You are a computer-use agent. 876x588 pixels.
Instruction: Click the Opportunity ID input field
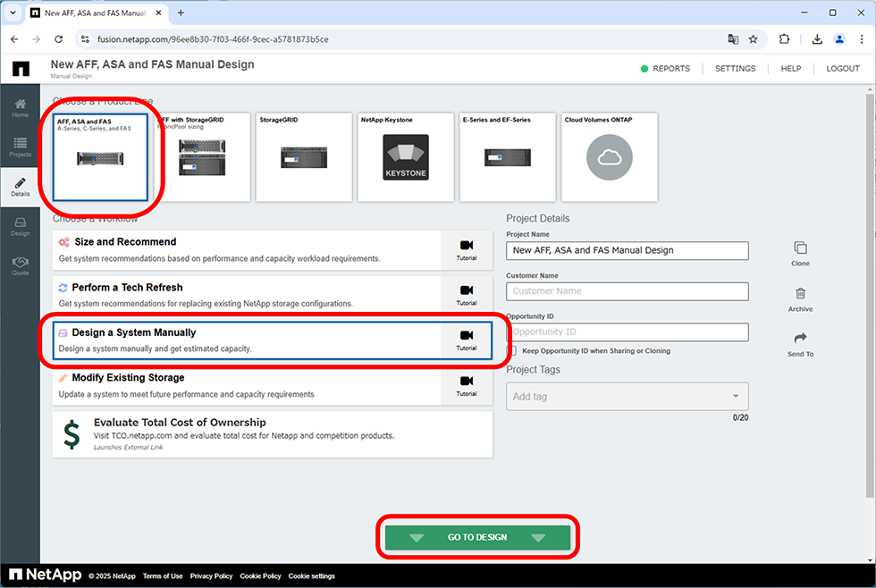click(628, 332)
